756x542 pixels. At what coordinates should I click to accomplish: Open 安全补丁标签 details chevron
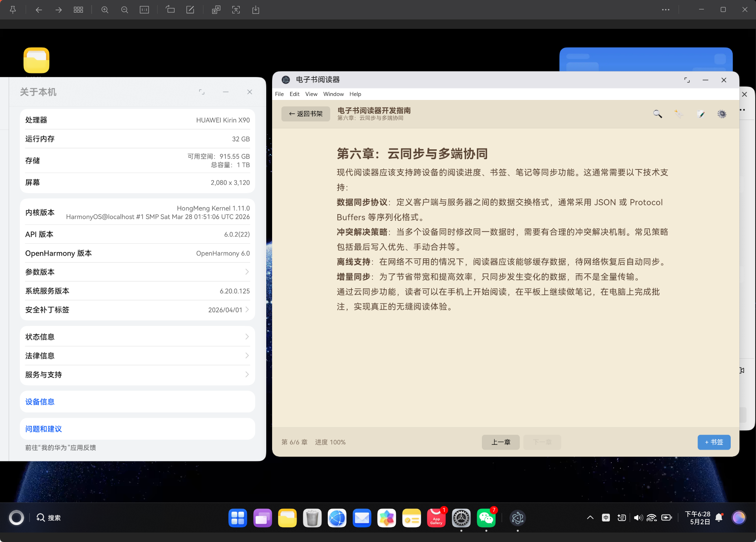coord(247,310)
